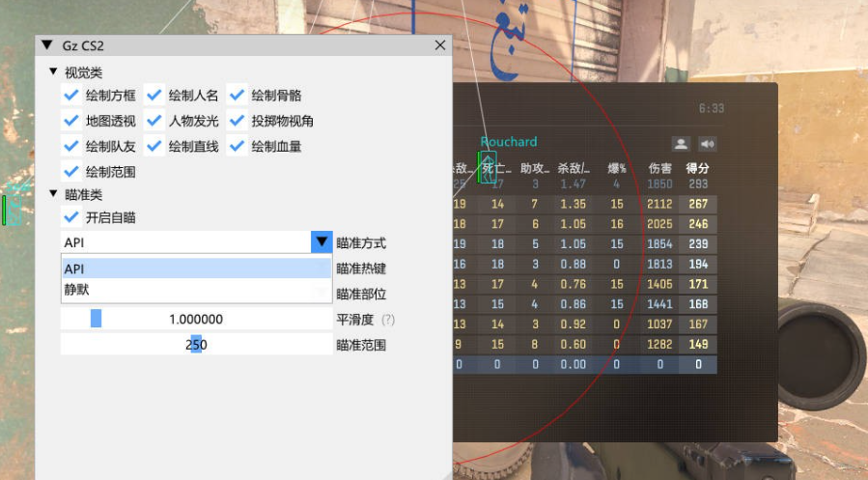This screenshot has height=480, width=868.
Task: Click the score value 171
Action: [x=698, y=284]
